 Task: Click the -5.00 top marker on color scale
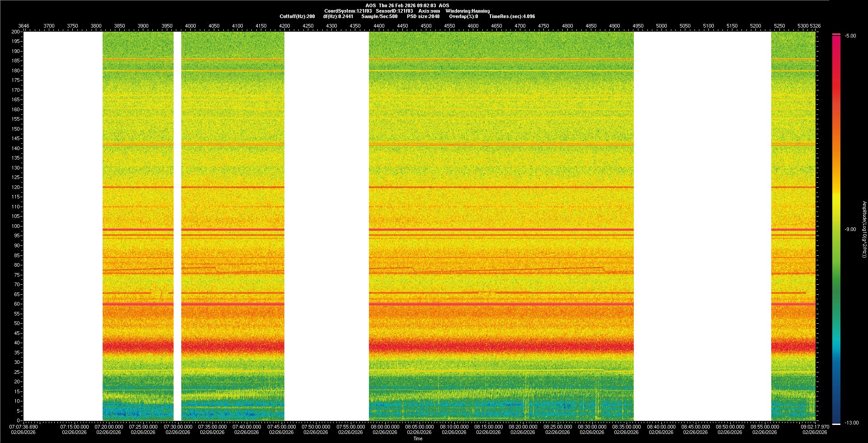[850, 36]
